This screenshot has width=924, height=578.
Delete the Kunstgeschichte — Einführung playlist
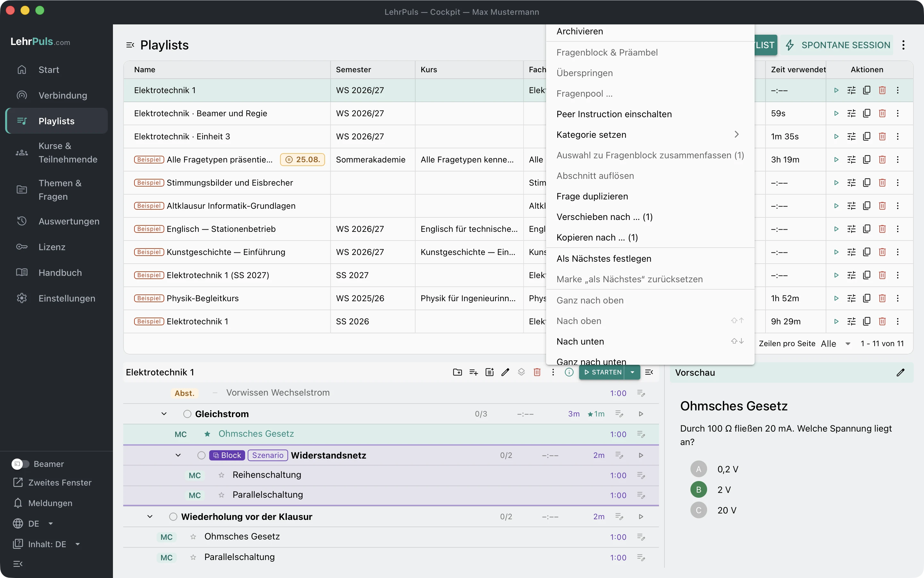point(882,252)
